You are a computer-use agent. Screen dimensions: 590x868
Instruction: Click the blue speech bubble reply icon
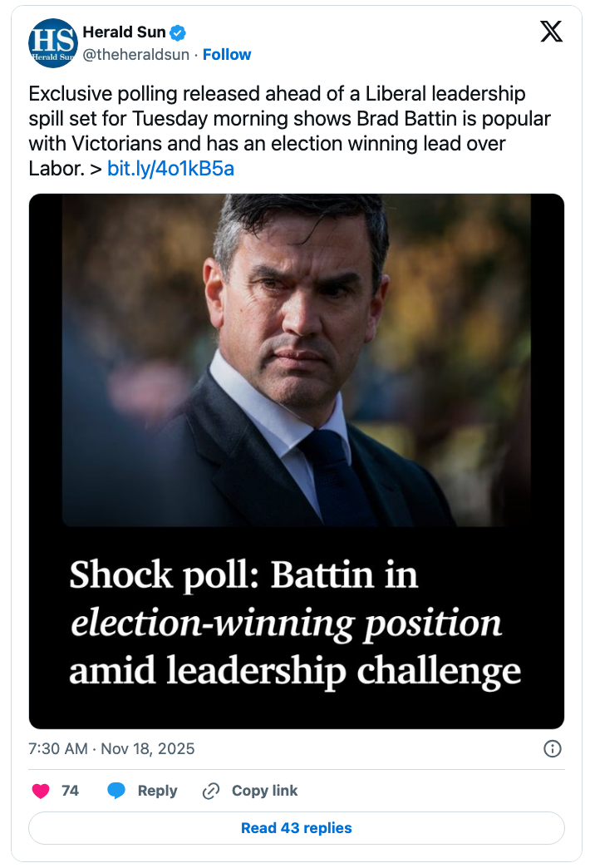click(116, 791)
